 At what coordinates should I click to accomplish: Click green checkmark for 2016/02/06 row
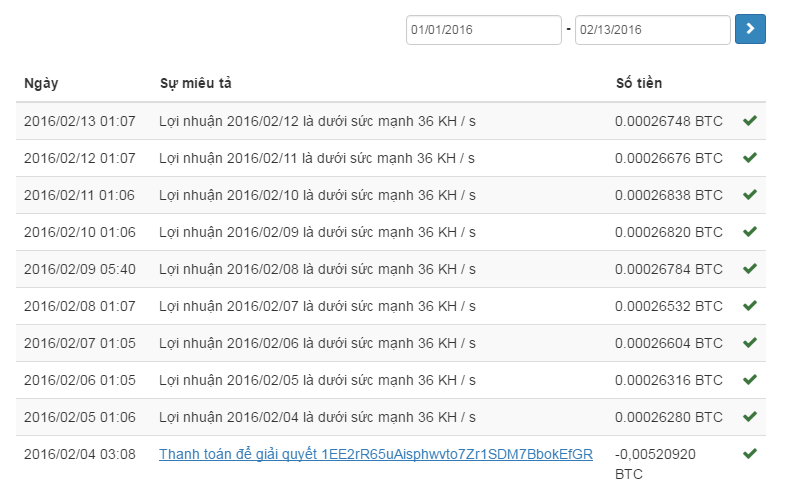pyautogui.click(x=750, y=380)
